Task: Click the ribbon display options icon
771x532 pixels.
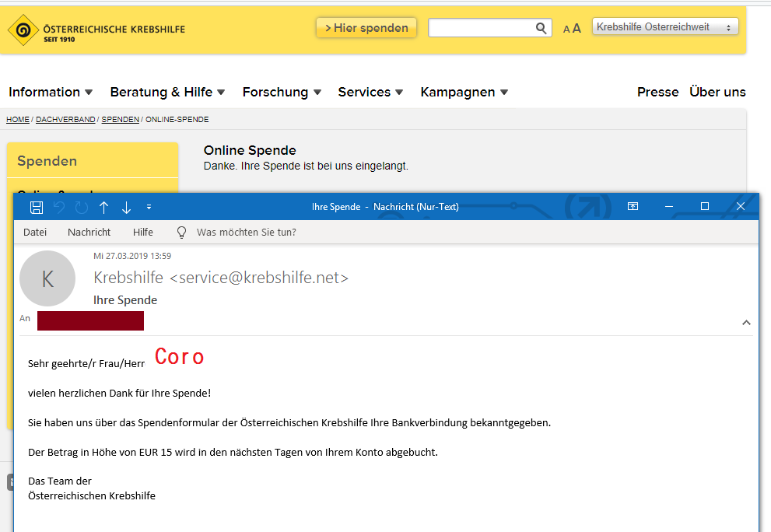Action: (x=633, y=207)
